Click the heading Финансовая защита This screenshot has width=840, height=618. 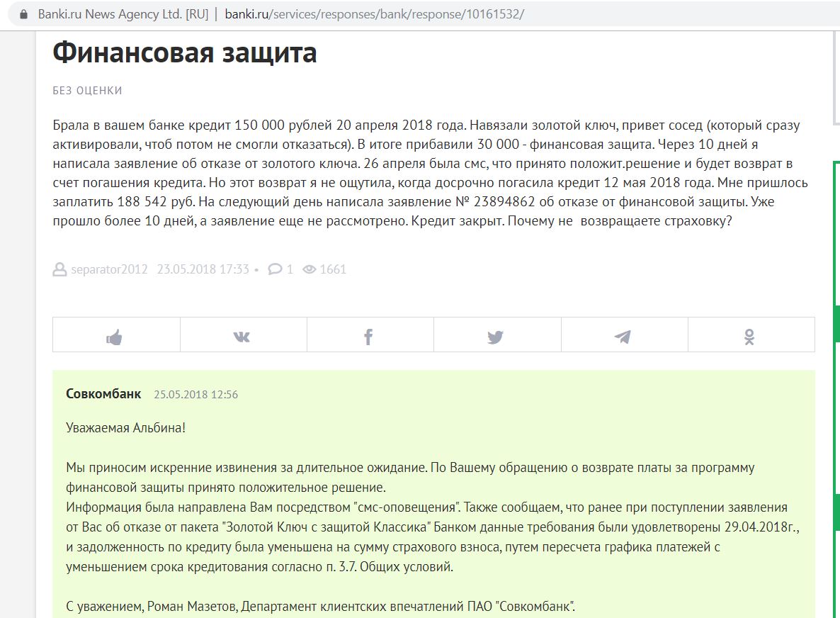pos(185,53)
